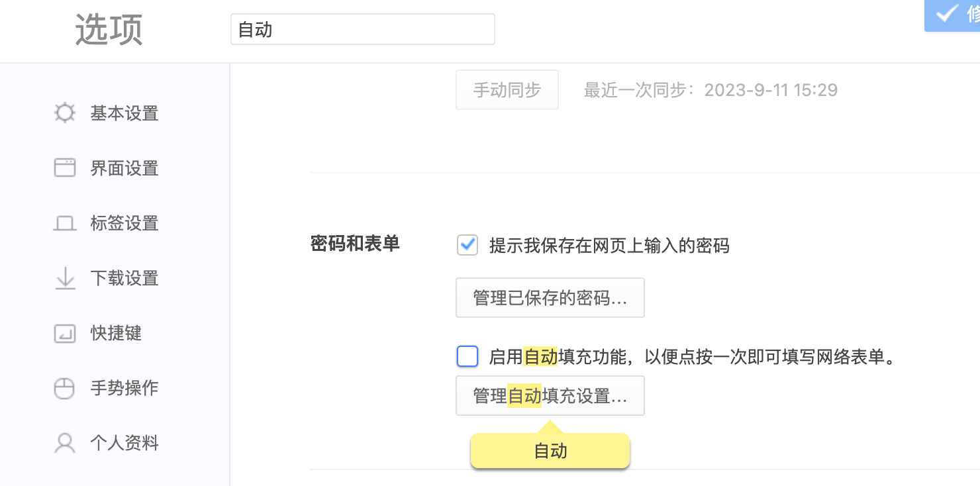The image size is (980, 486).
Task: Click the keyboard shortcut icon for 快捷键
Action: (64, 333)
